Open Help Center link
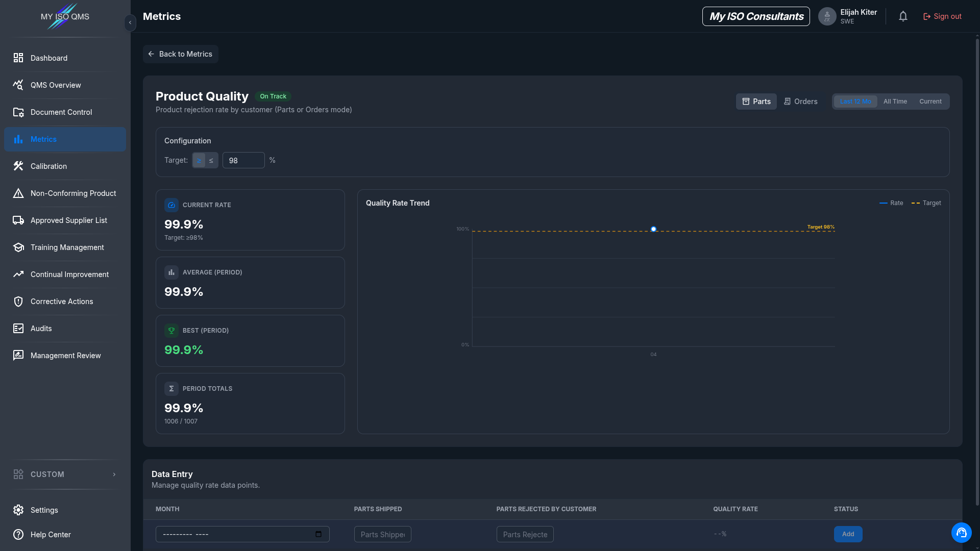980x551 pixels. tap(65, 535)
